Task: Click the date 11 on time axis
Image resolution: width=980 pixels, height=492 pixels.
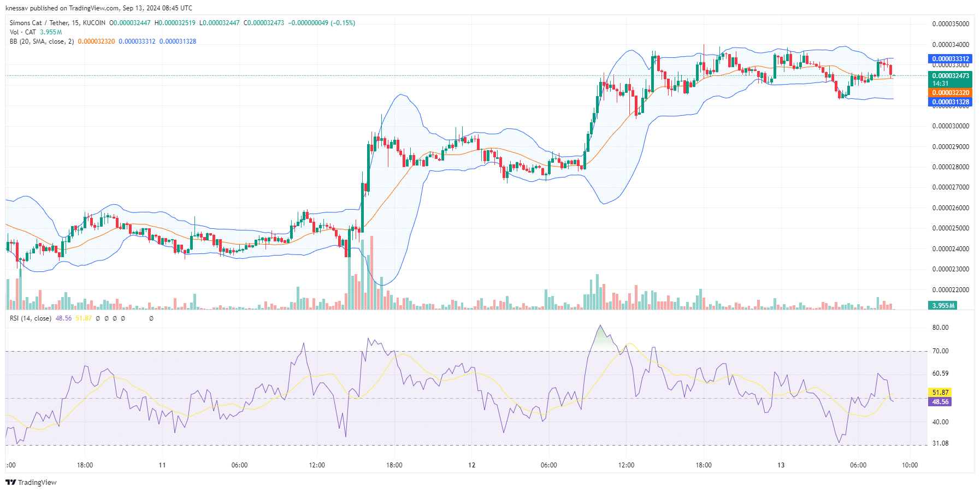Action: (162, 465)
